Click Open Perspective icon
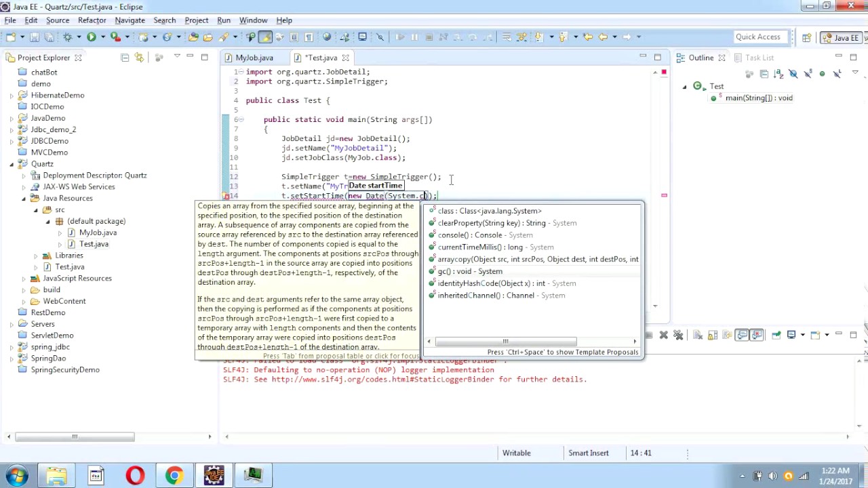This screenshot has height=488, width=868. 806,37
